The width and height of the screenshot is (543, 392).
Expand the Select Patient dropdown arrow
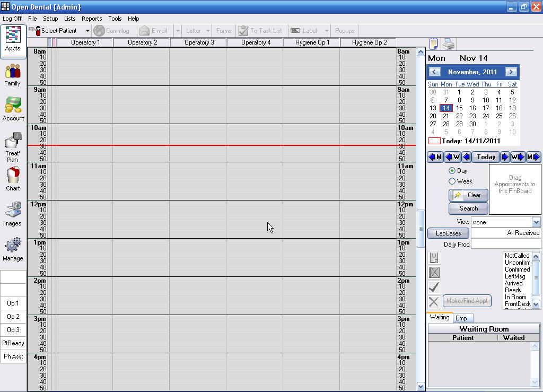87,31
